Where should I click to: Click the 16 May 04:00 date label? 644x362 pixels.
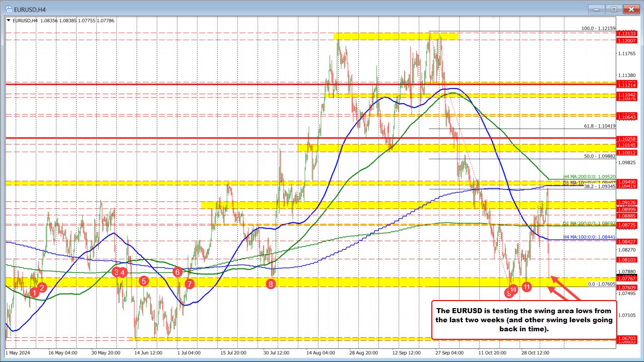click(62, 353)
